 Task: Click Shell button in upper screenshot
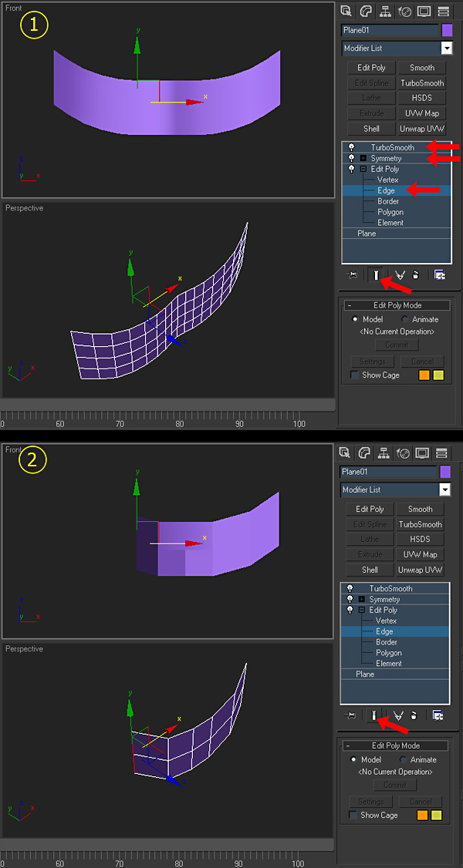371,129
